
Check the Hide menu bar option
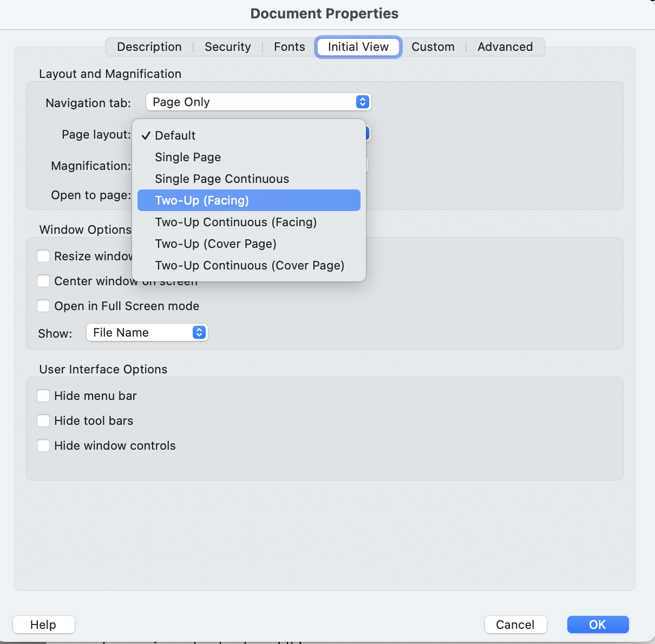(x=43, y=396)
